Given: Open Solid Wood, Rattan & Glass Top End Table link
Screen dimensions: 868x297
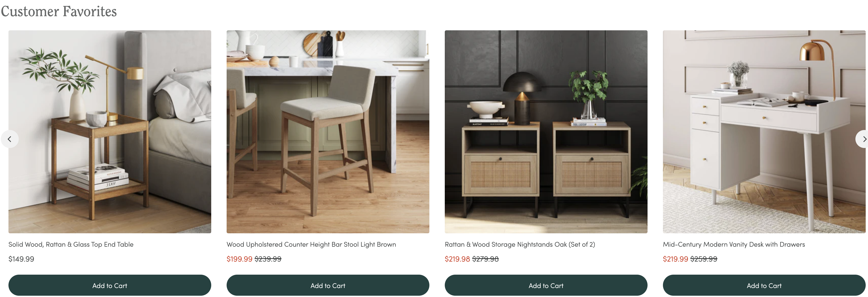Looking at the screenshot, I should pyautogui.click(x=71, y=244).
